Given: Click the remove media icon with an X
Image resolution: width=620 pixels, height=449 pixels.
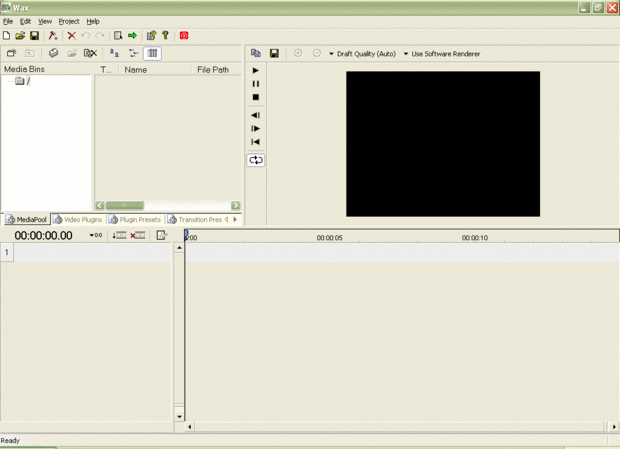Looking at the screenshot, I should click(90, 53).
